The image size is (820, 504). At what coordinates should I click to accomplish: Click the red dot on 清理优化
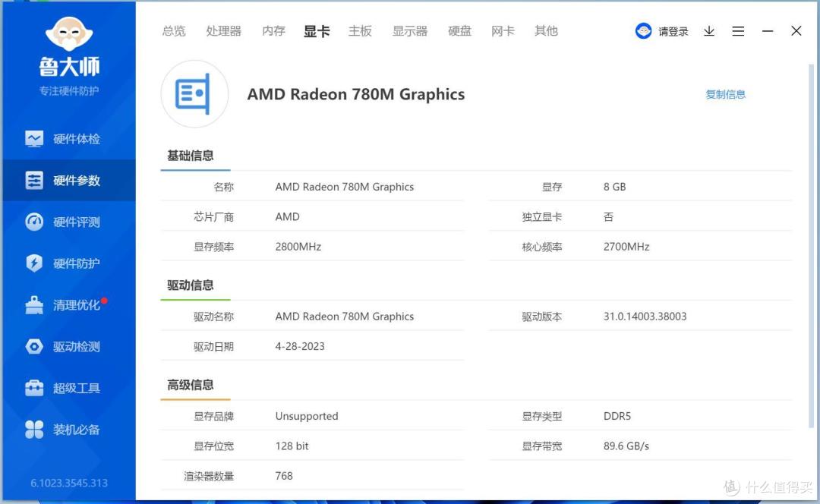click(x=104, y=301)
